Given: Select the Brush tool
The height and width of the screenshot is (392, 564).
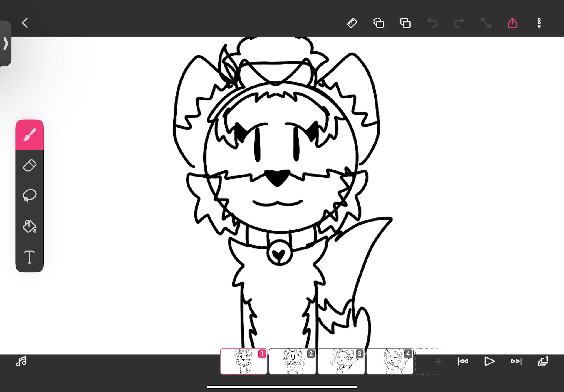Looking at the screenshot, I should click(x=30, y=135).
